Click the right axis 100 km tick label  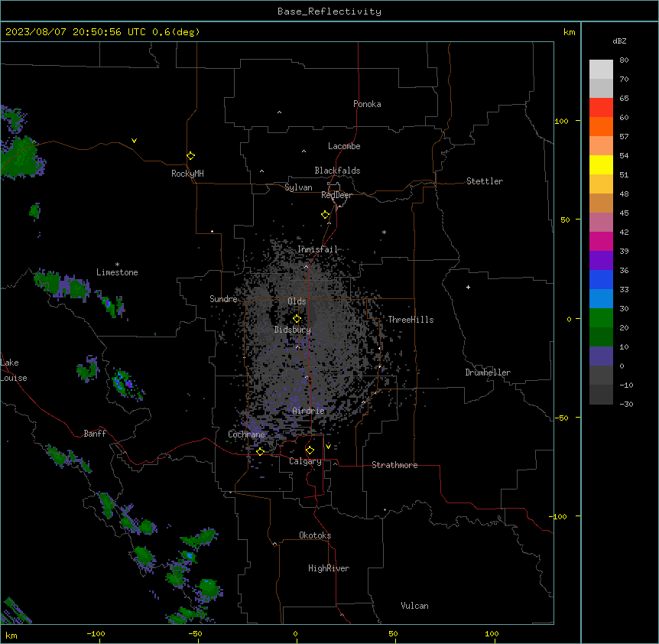click(561, 121)
